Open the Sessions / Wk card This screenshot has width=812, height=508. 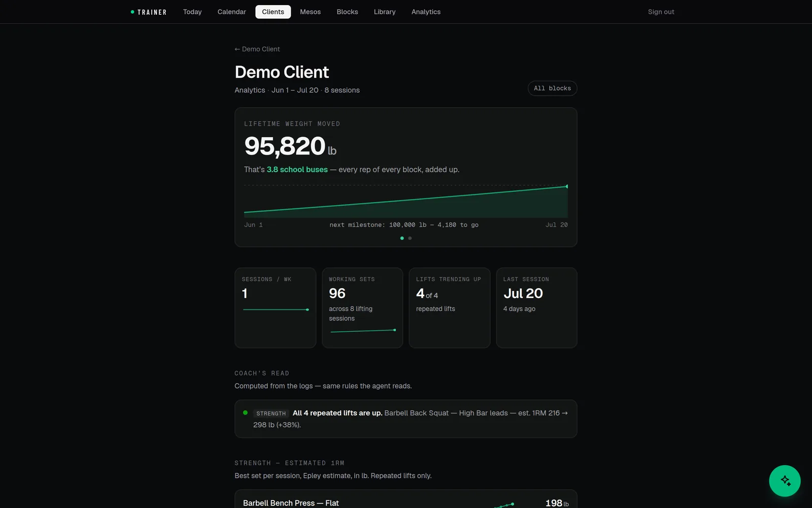(x=275, y=308)
